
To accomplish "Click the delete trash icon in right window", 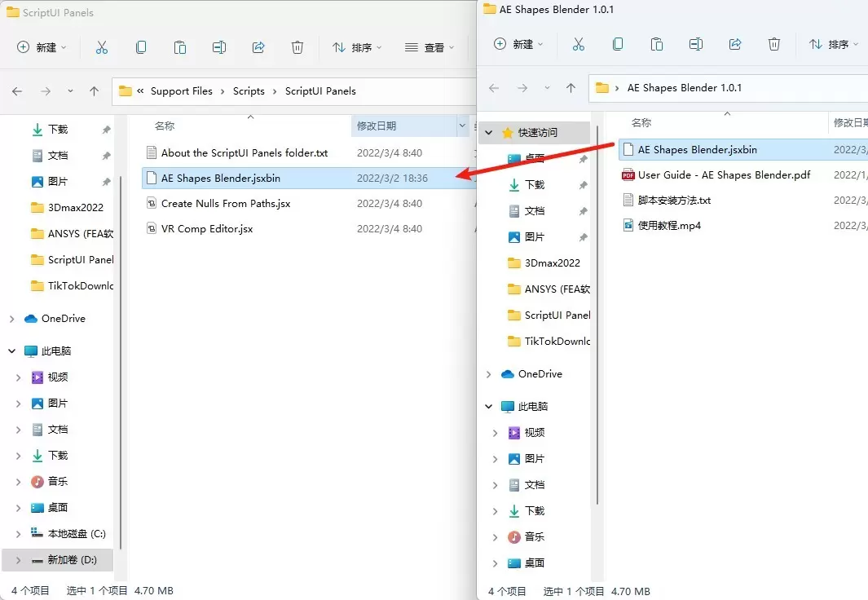I will tap(774, 44).
